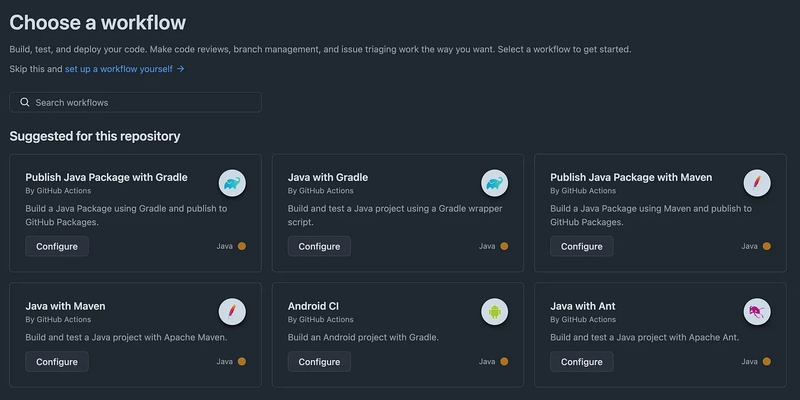This screenshot has height=400, width=800.
Task: Click the Java language dot on Java with Ant card
Action: (766, 361)
